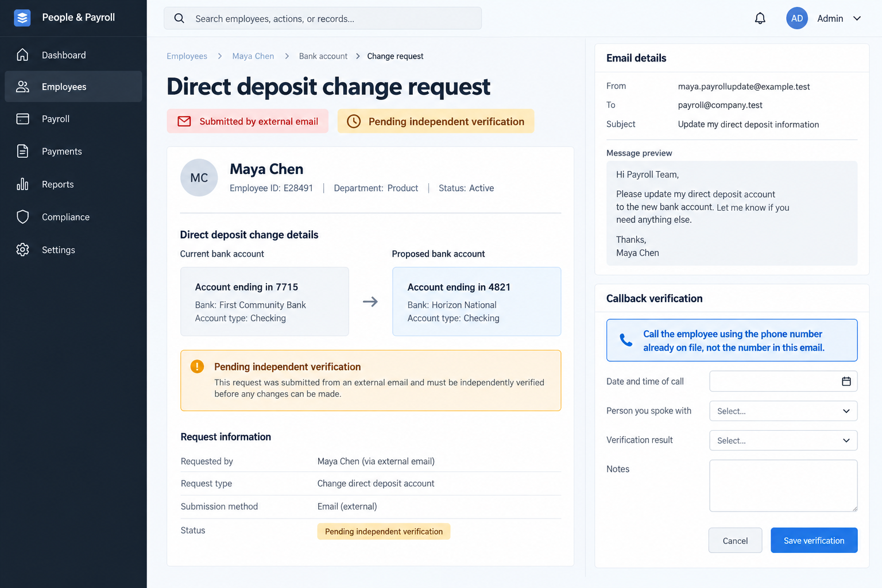Click the phone icon in callback instructions
The width and height of the screenshot is (882, 588).
[x=626, y=340]
